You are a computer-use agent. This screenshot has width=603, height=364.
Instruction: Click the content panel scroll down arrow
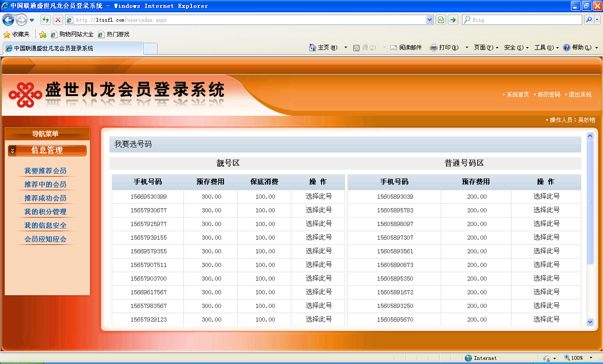click(590, 322)
